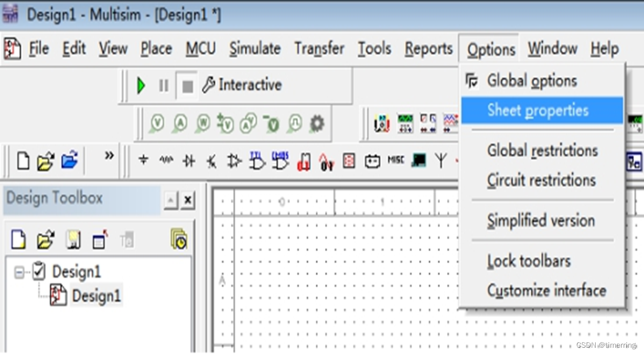
Task: Open the Place Misc Digital component group
Action: click(x=304, y=162)
